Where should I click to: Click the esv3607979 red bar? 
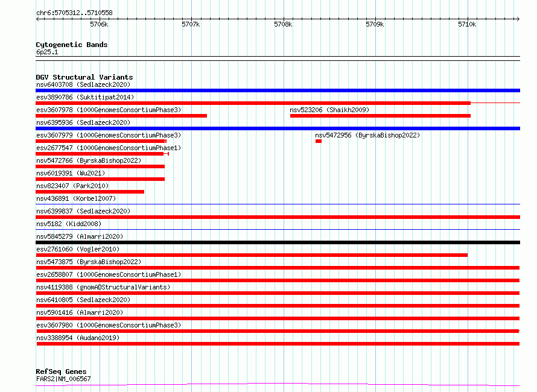pos(101,141)
